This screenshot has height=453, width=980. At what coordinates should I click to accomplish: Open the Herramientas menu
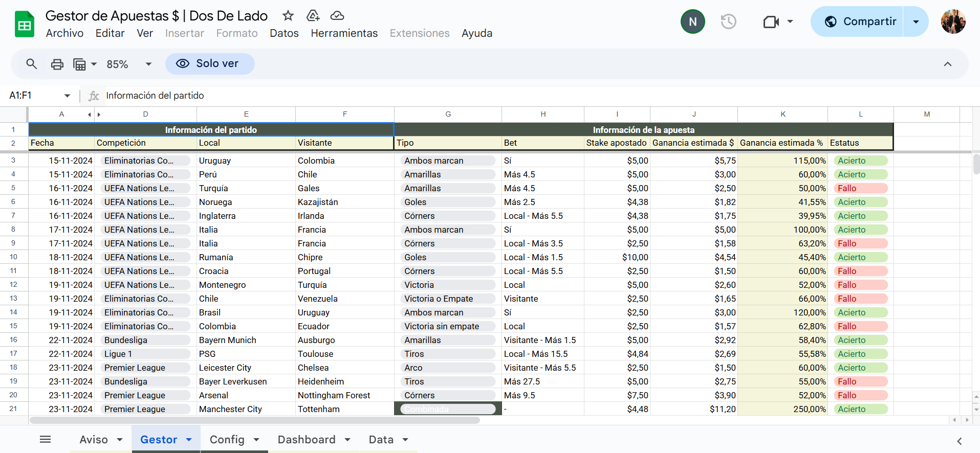(x=344, y=33)
